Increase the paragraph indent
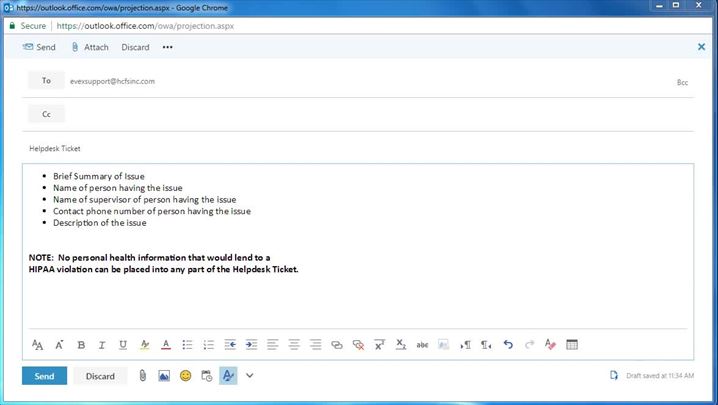The width and height of the screenshot is (718, 405). [x=251, y=345]
